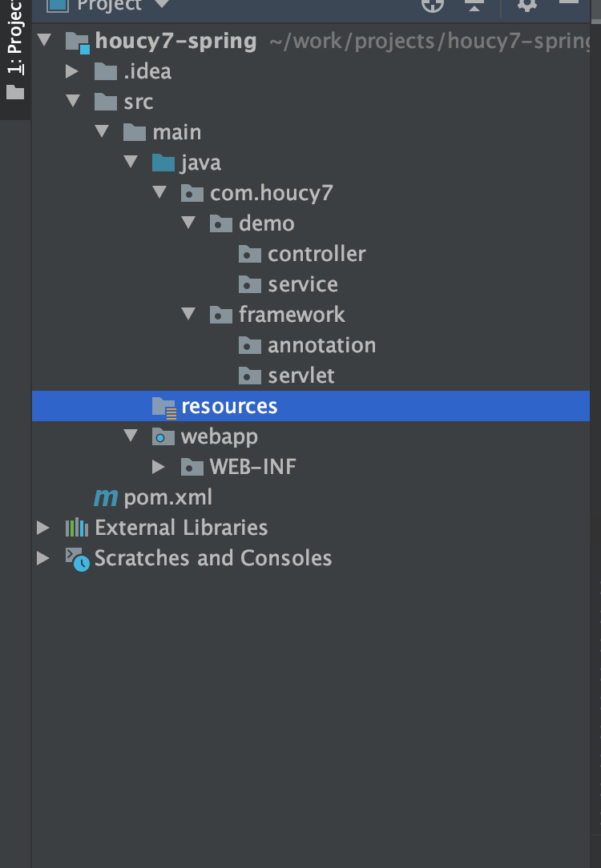Click the java source root folder icon

click(163, 163)
